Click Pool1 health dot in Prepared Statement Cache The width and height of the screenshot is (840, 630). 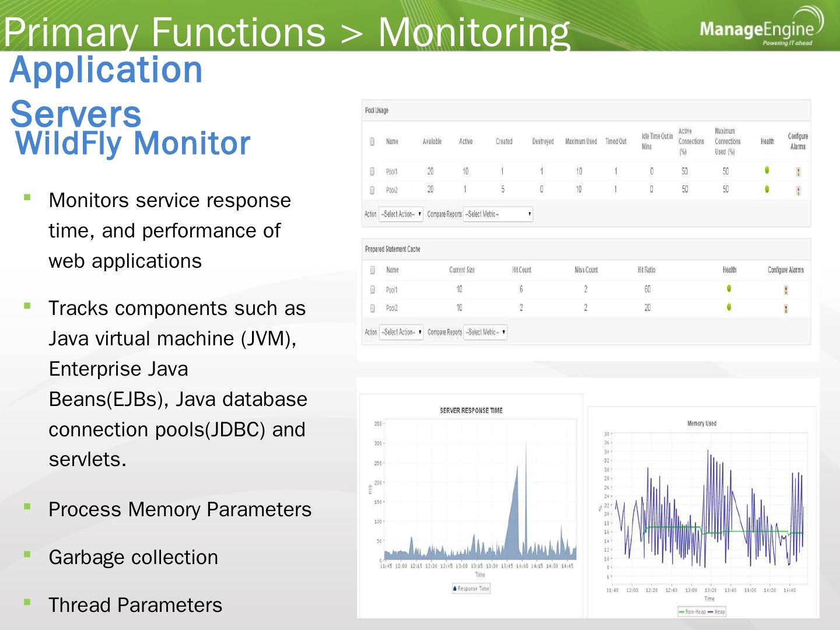coord(729,288)
